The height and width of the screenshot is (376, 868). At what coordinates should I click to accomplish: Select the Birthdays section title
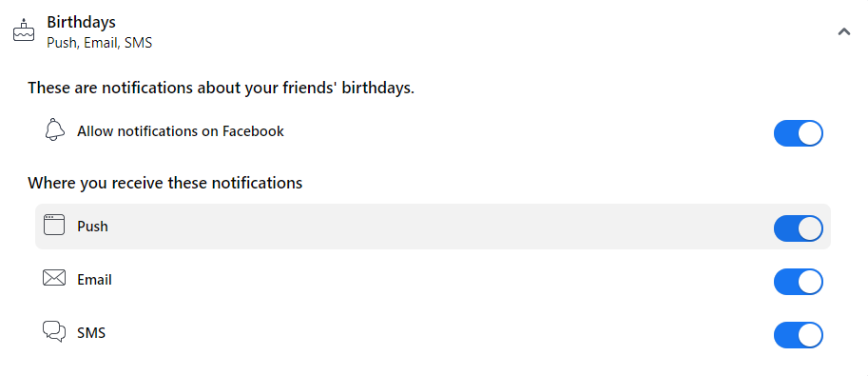(x=81, y=22)
